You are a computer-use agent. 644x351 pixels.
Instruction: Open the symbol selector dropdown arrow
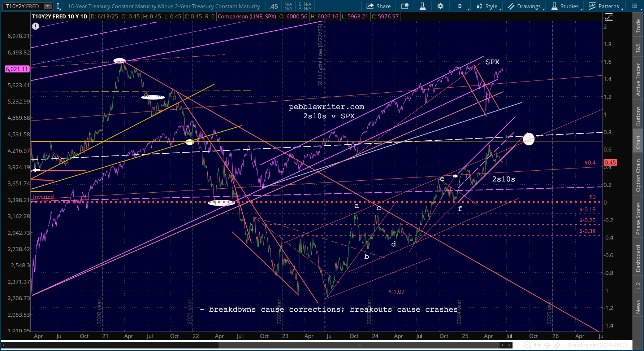(x=48, y=6)
